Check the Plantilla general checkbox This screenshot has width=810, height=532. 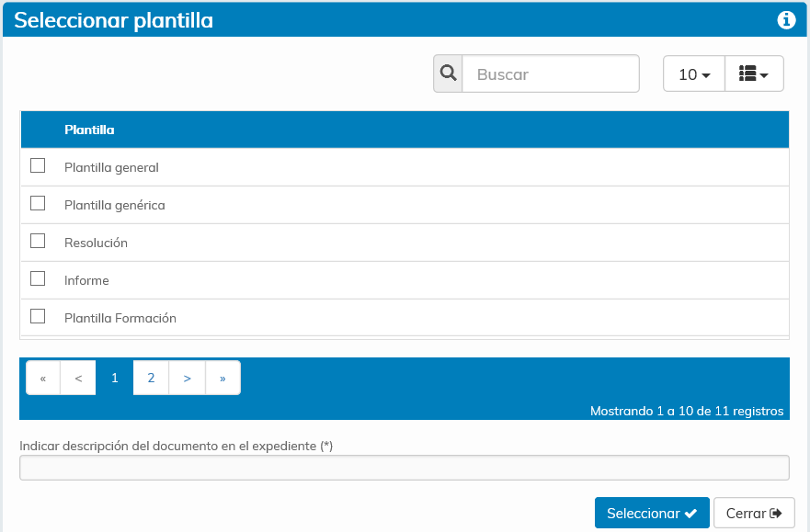[38, 166]
